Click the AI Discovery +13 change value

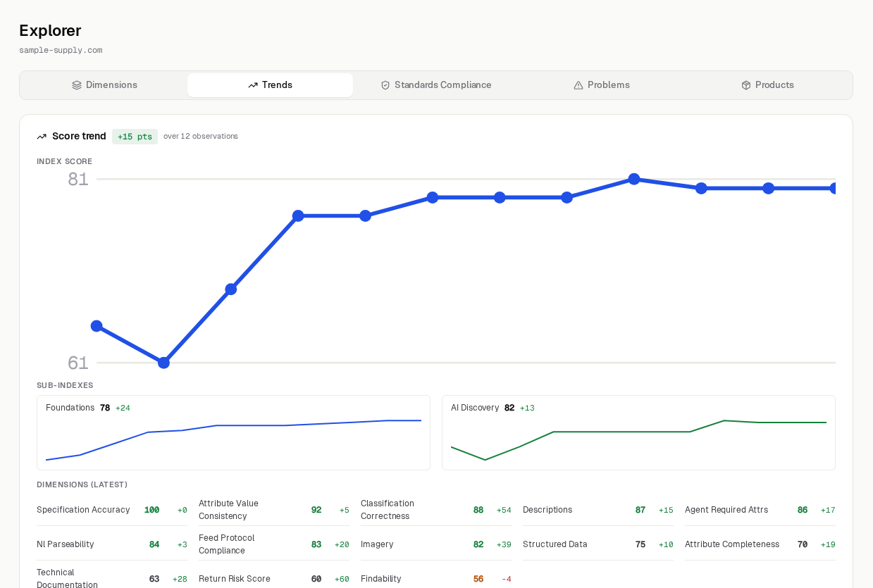coord(527,408)
